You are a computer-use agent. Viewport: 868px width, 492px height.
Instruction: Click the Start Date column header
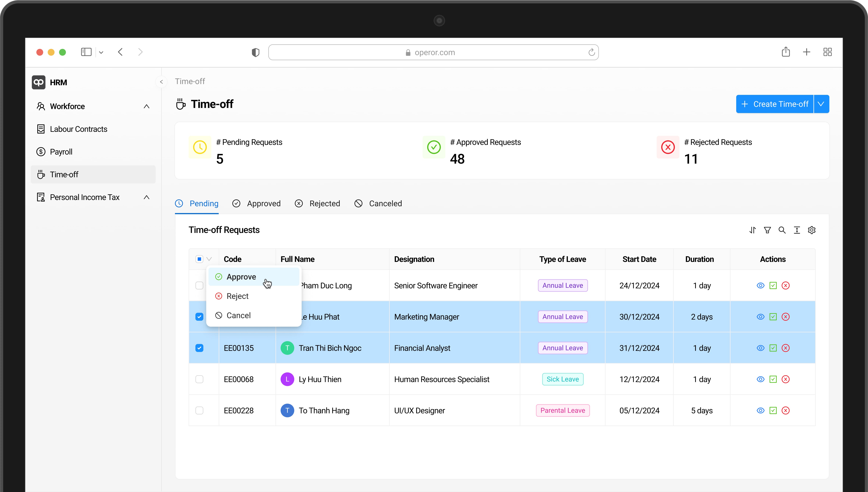[639, 259]
